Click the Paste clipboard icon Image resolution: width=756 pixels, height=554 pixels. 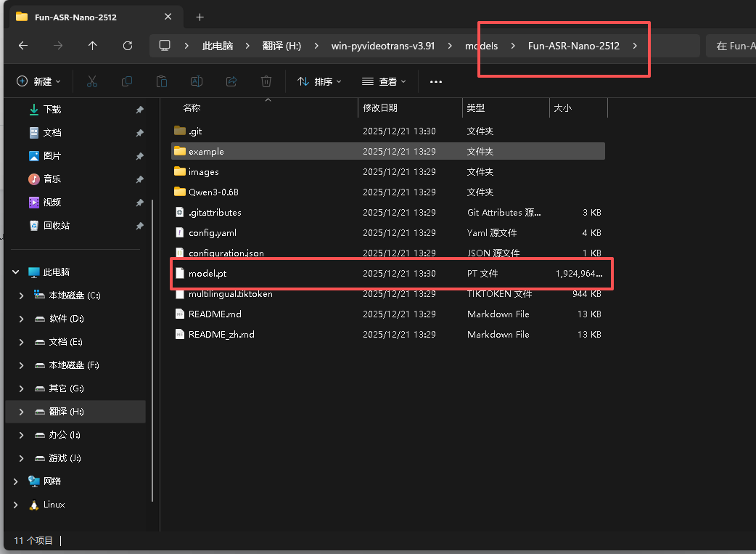[162, 82]
